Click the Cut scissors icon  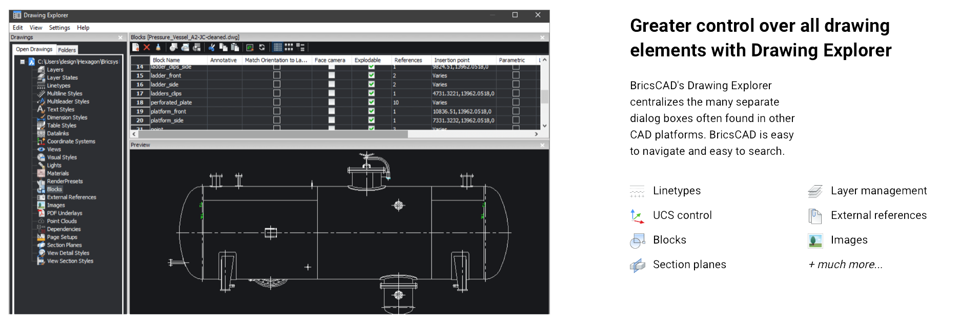coord(212,47)
